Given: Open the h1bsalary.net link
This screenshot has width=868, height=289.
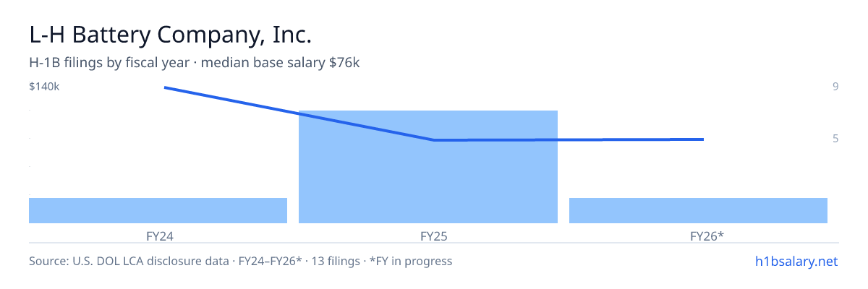Looking at the screenshot, I should click(796, 261).
